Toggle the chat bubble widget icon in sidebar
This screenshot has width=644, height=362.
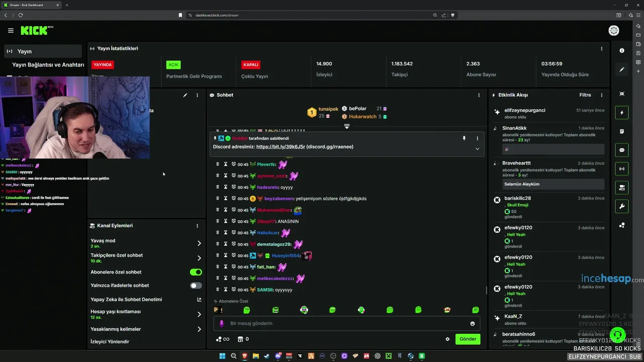tap(622, 150)
